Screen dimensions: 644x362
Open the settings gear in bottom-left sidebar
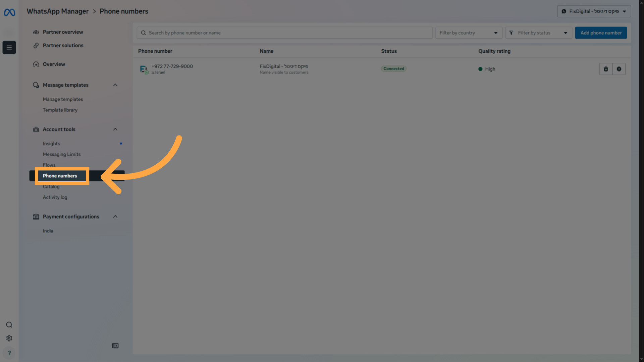(x=9, y=338)
